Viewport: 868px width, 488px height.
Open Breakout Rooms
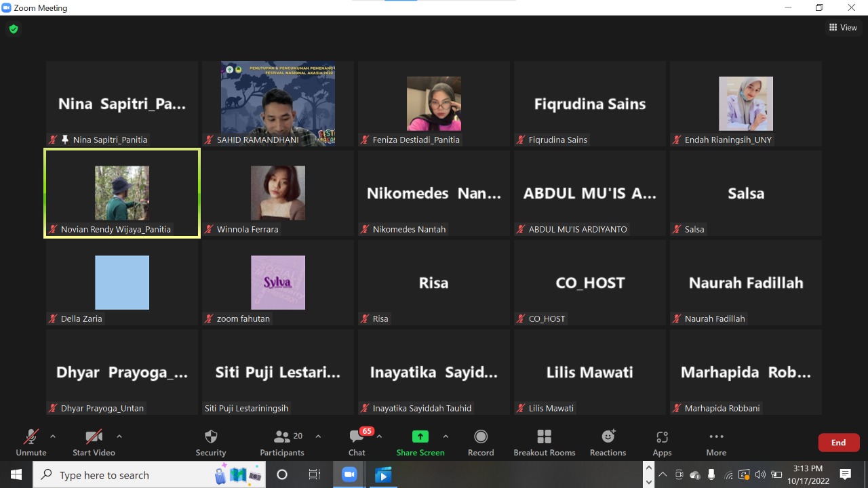click(x=544, y=442)
